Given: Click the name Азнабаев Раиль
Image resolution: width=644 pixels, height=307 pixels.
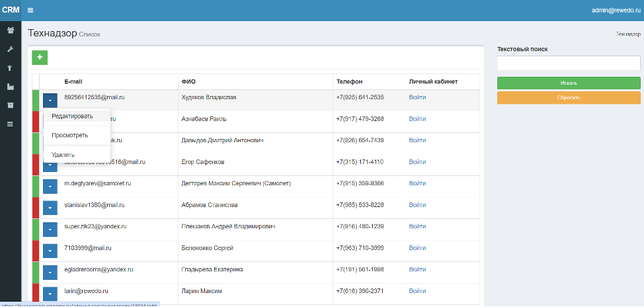Looking at the screenshot, I should (204, 119).
